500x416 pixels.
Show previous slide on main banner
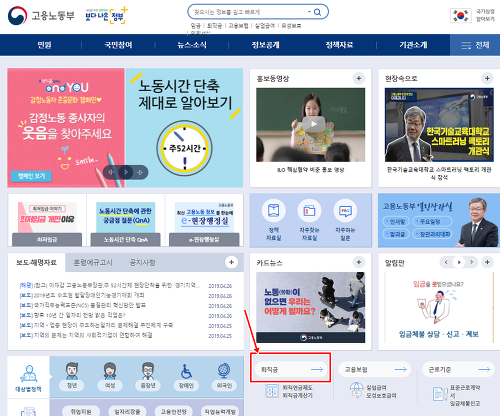112,172
